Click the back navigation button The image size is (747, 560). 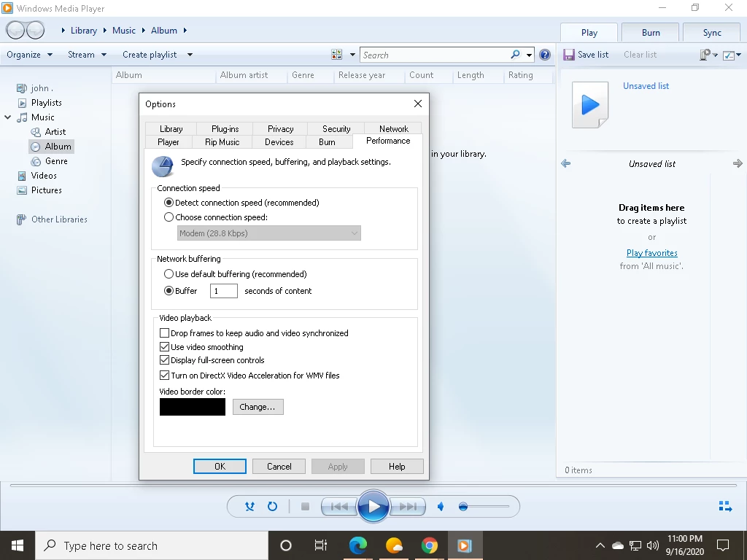click(15, 31)
